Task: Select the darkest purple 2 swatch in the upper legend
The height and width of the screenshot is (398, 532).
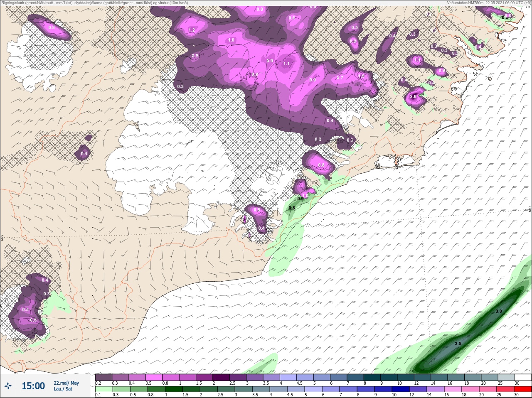Action: coord(221,377)
